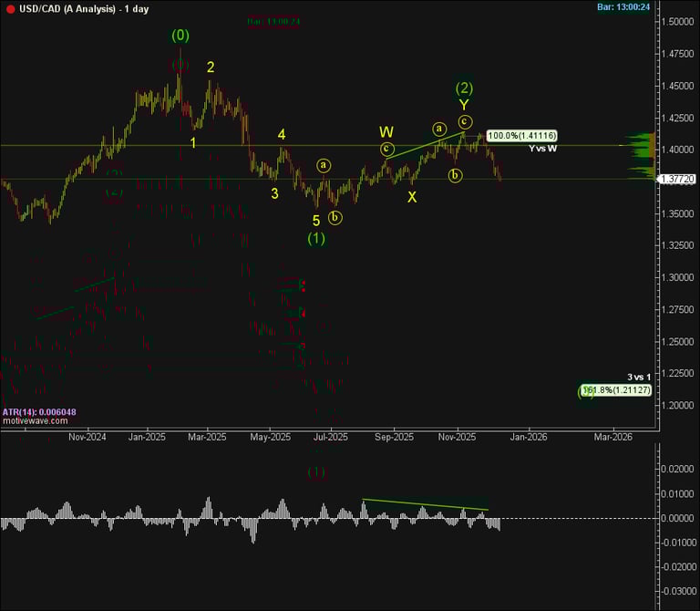Select the USD/CAD (A Analysis) - 1 day title
Image resolution: width=700 pixels, height=611 pixels.
click(x=84, y=9)
